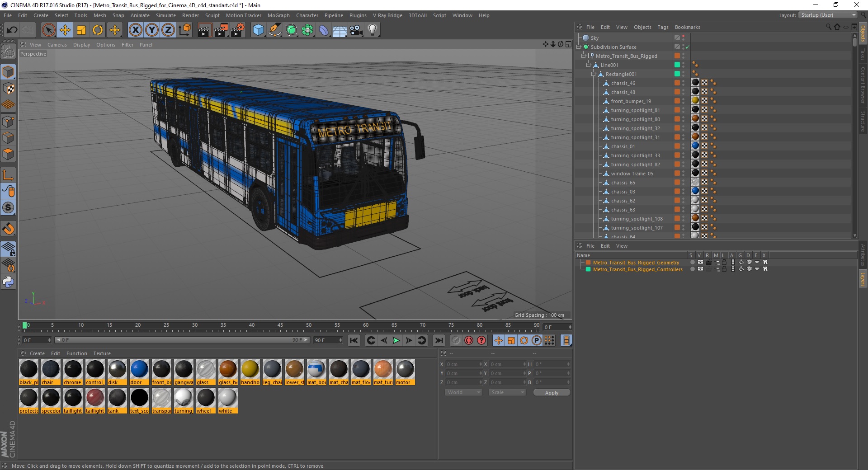Toggle Z axis lock

(x=168, y=30)
